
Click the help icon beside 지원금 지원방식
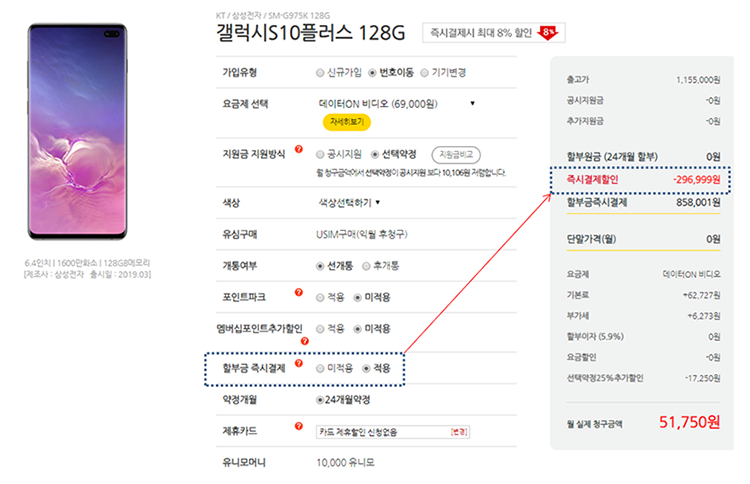click(x=297, y=153)
